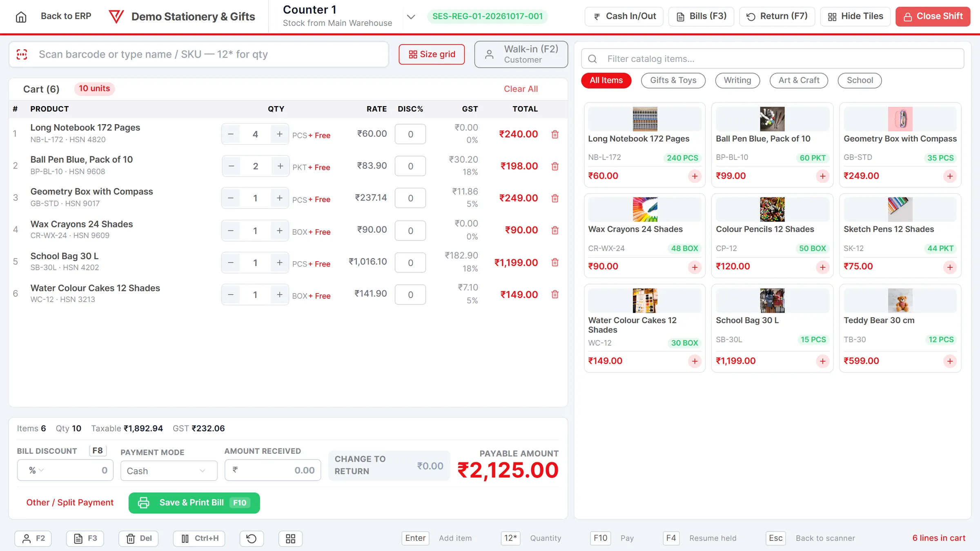Add Sketch Pens 12 Shades via plus icon
Screen dimensions: 980x551
950,267
